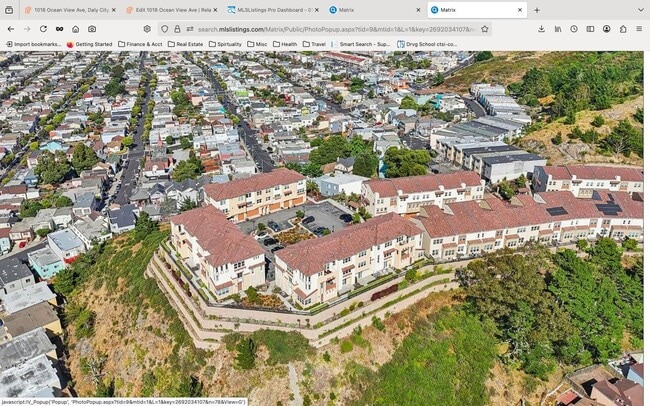Open a new tab with plus button
The image size is (650, 406).
pyautogui.click(x=537, y=10)
